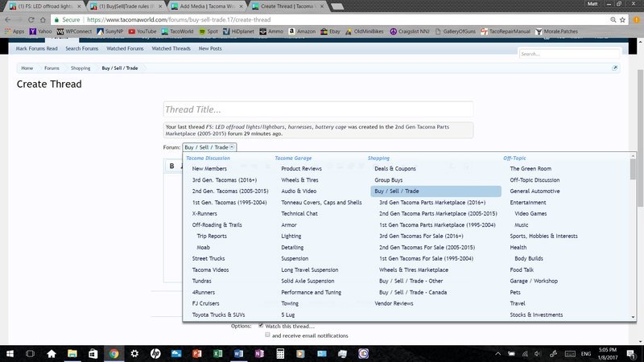This screenshot has width=644, height=362.
Task: Select Vendor Reviews forum option
Action: coord(394,303)
